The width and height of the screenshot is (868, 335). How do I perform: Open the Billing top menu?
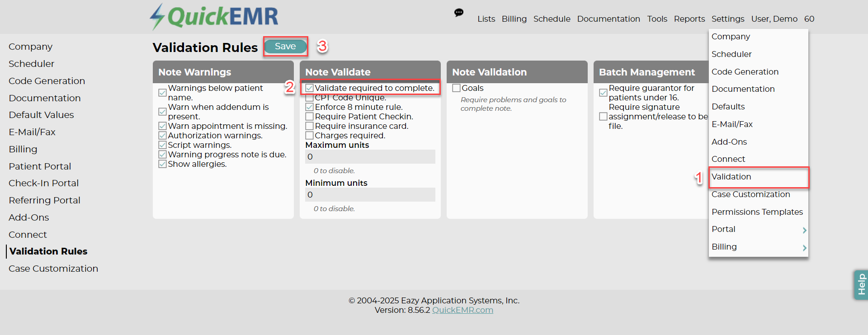tap(514, 19)
